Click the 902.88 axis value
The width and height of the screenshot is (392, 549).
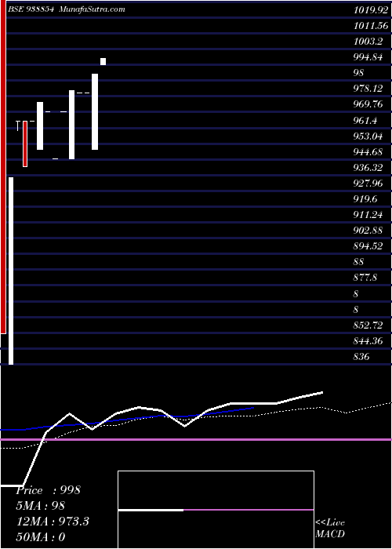pyautogui.click(x=368, y=231)
